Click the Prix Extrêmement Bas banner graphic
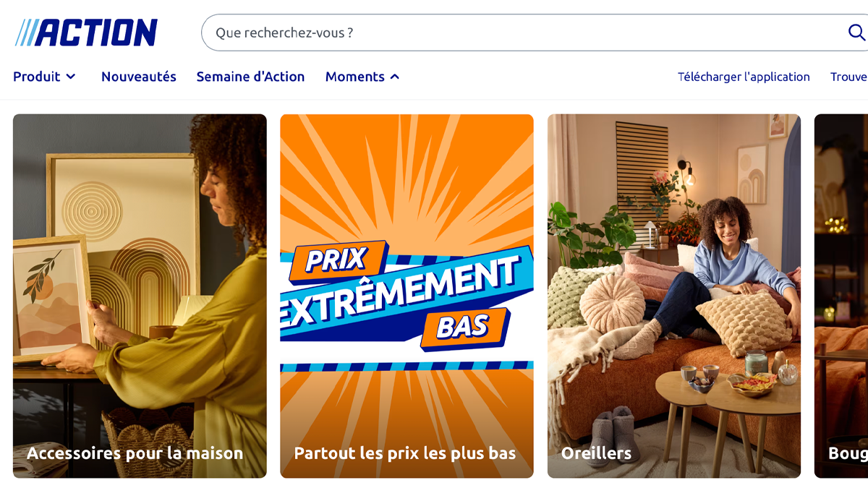Viewport: 868px width, 488px height. tap(407, 296)
